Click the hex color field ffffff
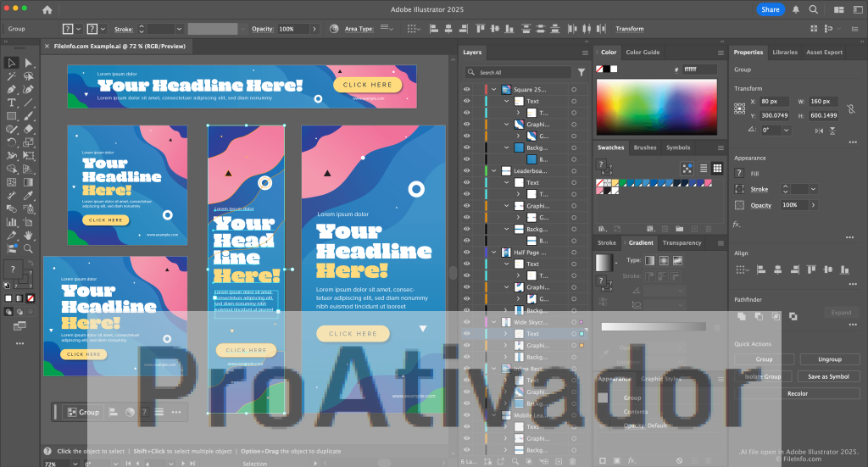 pyautogui.click(x=698, y=69)
